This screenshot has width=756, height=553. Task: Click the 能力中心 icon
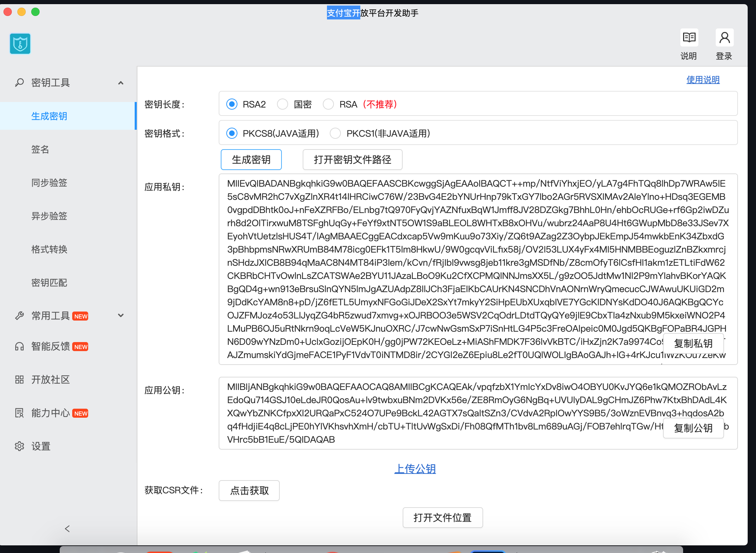19,413
